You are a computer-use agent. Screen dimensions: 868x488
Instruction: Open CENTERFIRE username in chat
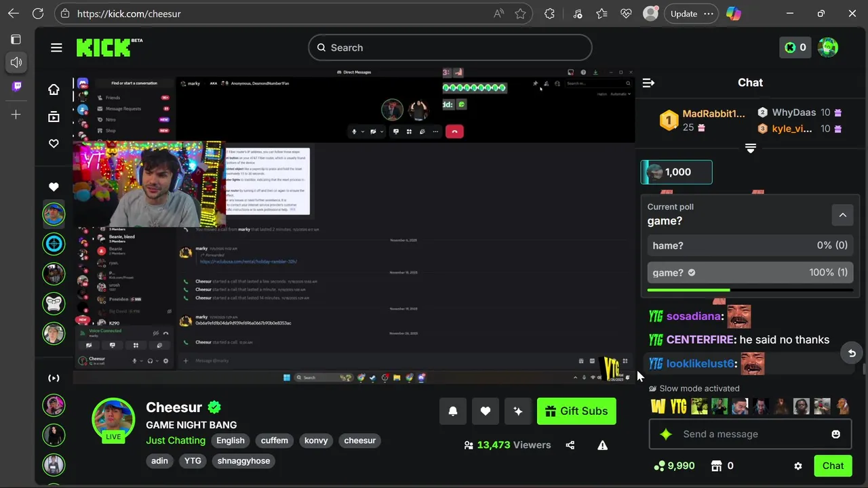(700, 340)
